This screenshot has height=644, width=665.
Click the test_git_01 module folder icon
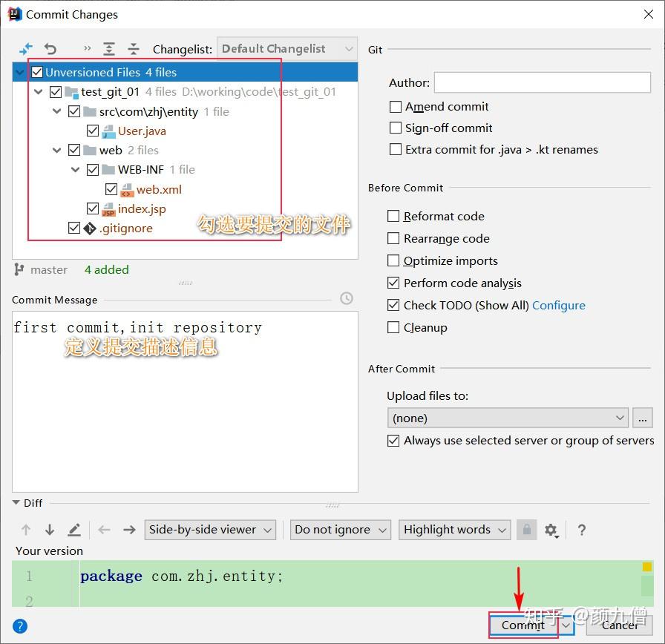(71, 92)
